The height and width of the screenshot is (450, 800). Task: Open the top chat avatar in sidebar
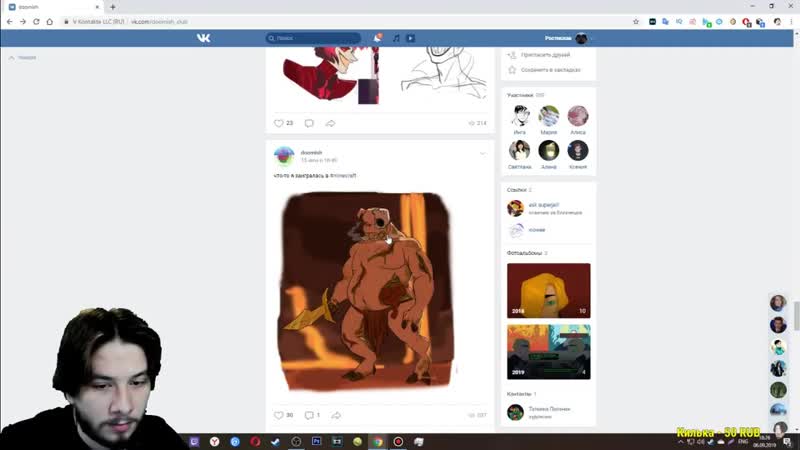(778, 303)
